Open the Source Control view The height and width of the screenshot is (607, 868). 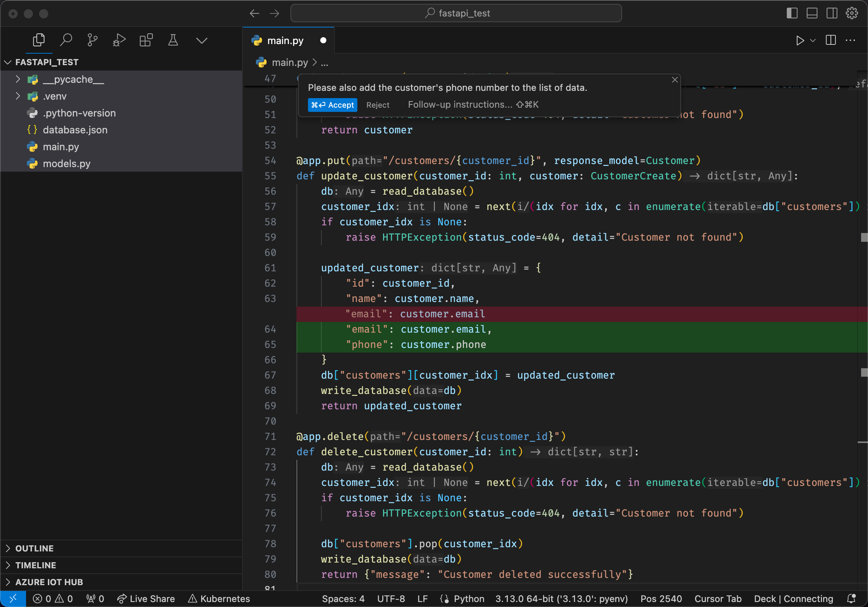click(92, 40)
